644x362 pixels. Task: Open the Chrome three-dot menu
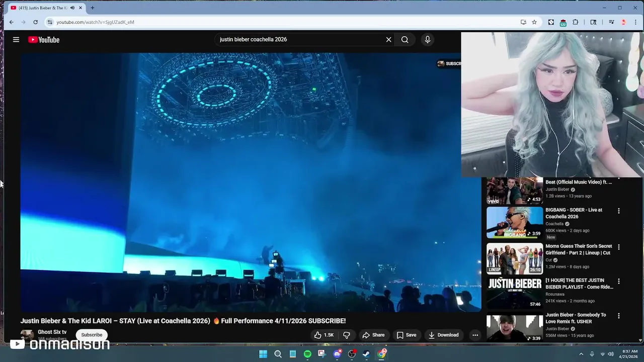pyautogui.click(x=636, y=22)
